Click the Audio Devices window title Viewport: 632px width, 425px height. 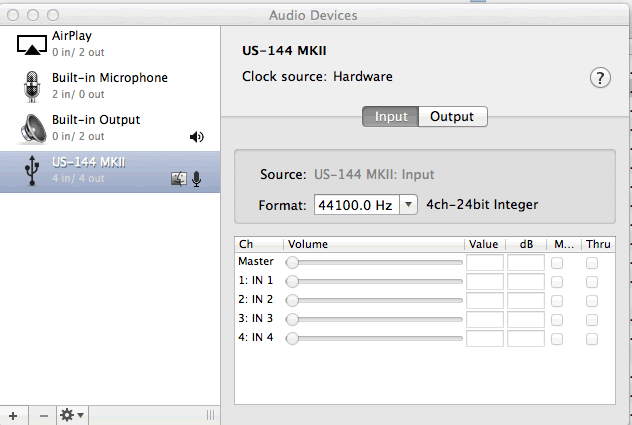pyautogui.click(x=313, y=15)
